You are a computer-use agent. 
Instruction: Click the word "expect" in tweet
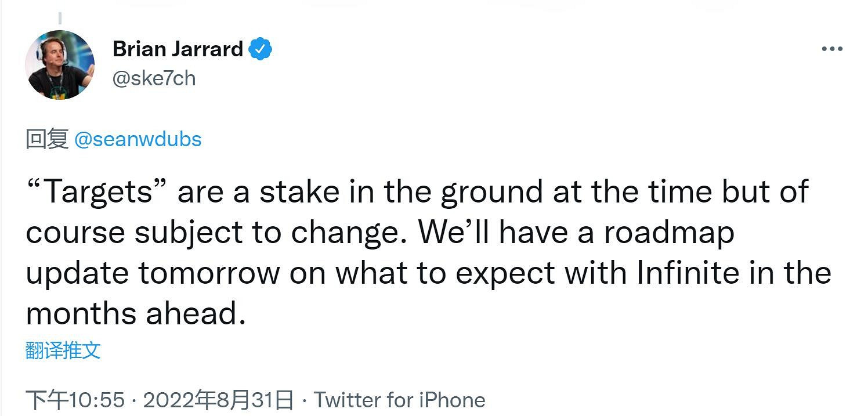point(505,273)
